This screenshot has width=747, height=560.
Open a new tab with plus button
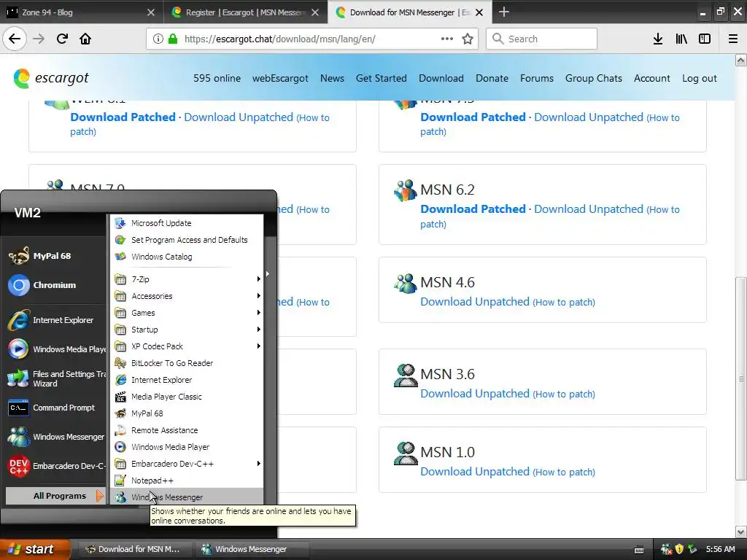pyautogui.click(x=503, y=12)
